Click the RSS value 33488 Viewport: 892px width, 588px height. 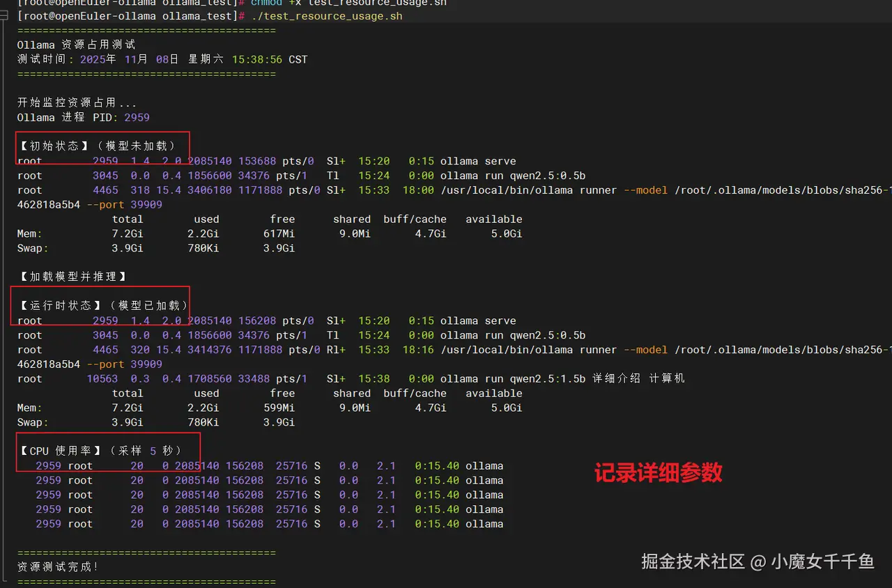[x=254, y=379]
